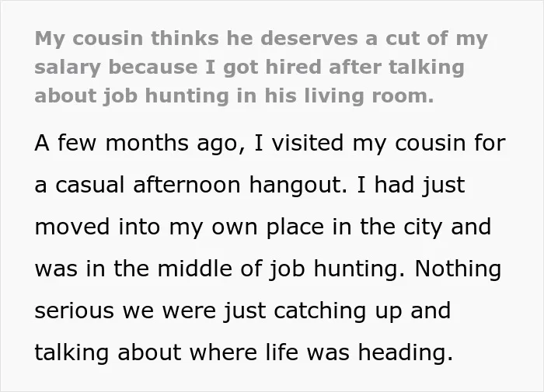Click the word "deserves" in the headline

309,38
